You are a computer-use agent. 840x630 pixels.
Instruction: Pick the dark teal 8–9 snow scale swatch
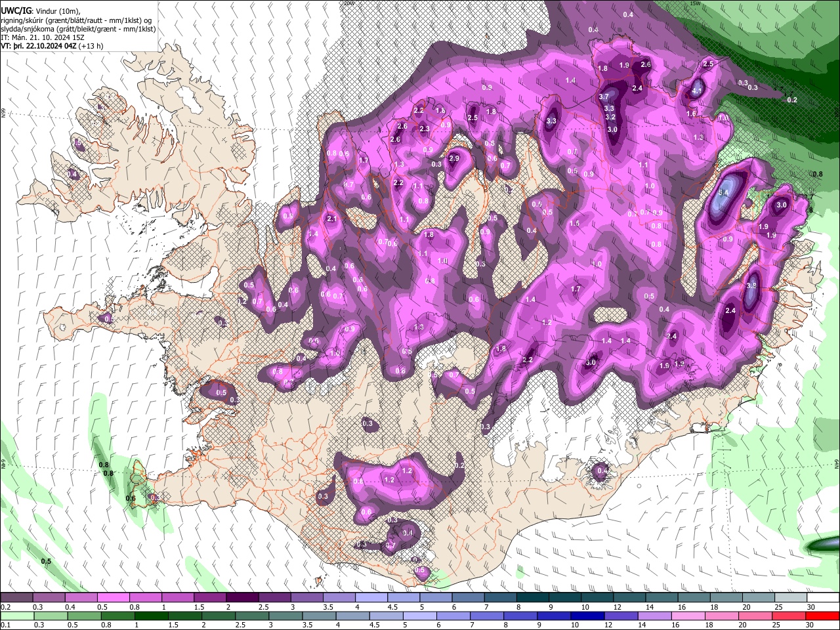532,598
